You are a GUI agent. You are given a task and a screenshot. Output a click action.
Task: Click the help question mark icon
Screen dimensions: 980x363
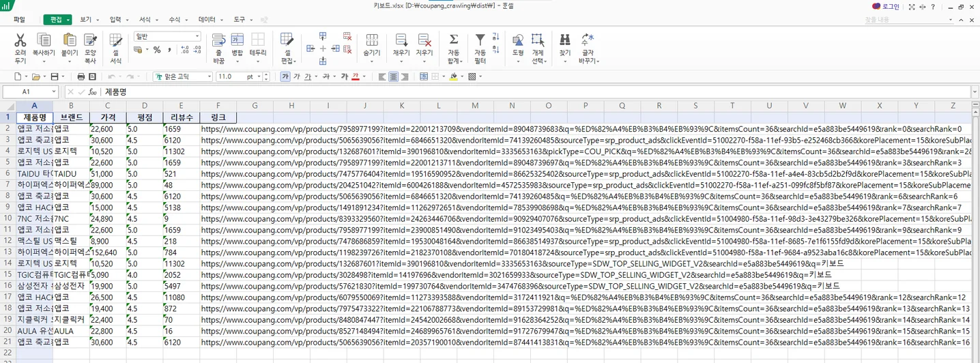(x=933, y=6)
